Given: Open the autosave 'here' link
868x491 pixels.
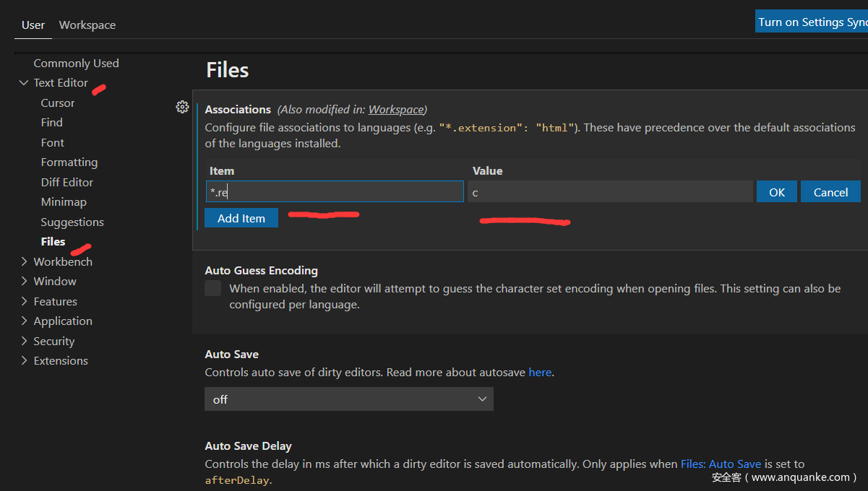Looking at the screenshot, I should (x=540, y=373).
